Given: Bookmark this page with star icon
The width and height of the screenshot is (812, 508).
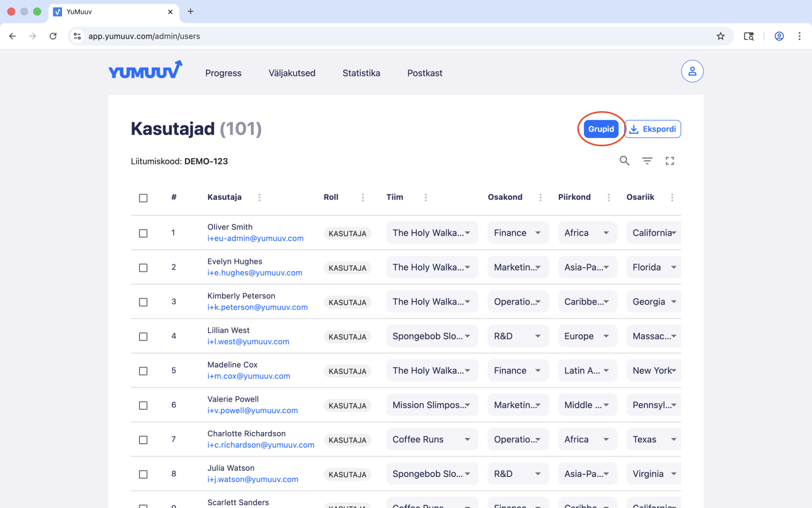Looking at the screenshot, I should [720, 36].
